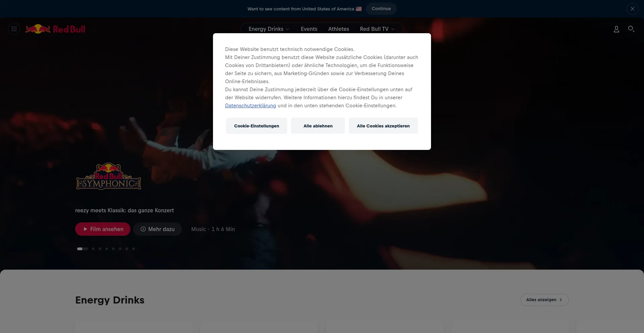The width and height of the screenshot is (644, 333).
Task: Click the United States flag icon
Action: 359,9
